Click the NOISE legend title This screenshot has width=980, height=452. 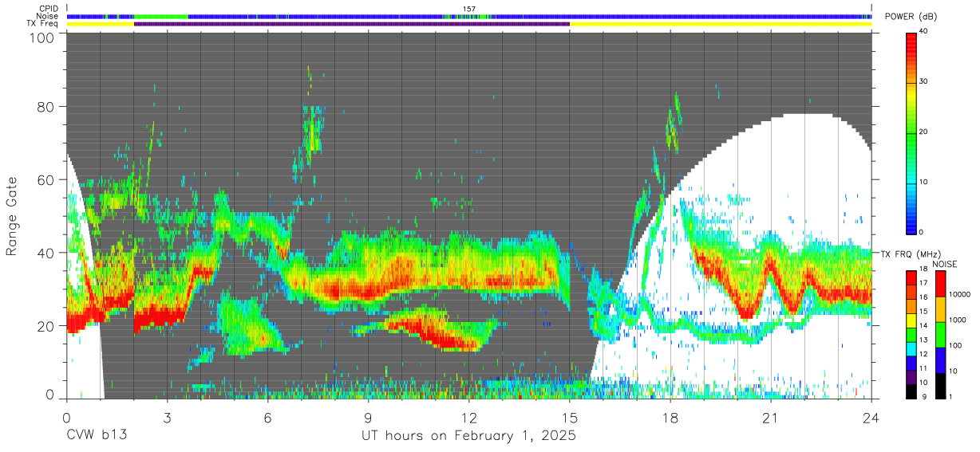[945, 264]
